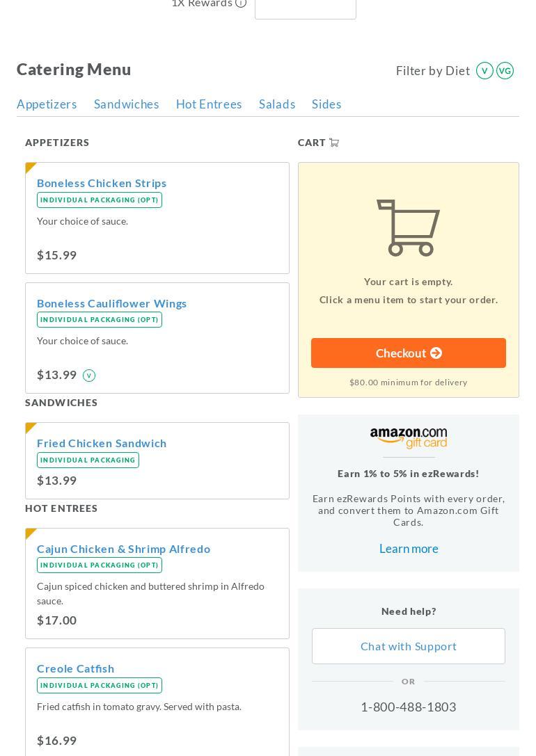Image resolution: width=536 pixels, height=756 pixels.
Task: Toggle the Vegetarian (V) diet filter
Action: [484, 71]
